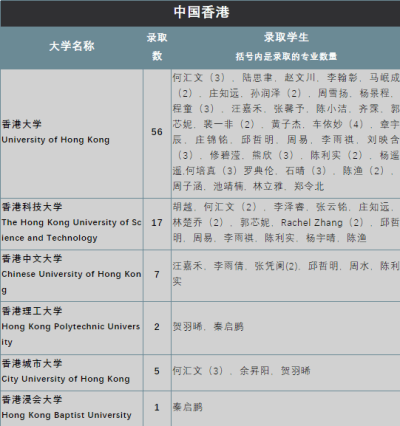This screenshot has height=426, width=400.
Task: Click the student list 贺羽晞、秦启鹏
Action: (x=208, y=327)
